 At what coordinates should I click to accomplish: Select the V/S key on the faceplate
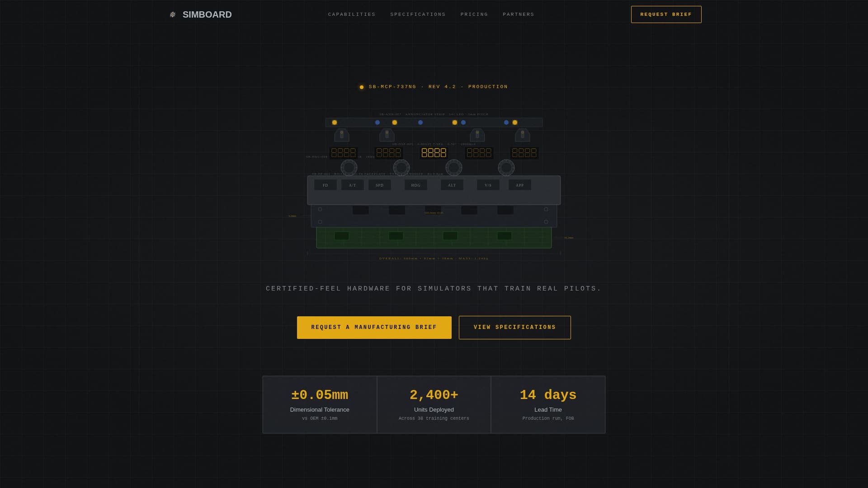[x=488, y=185]
